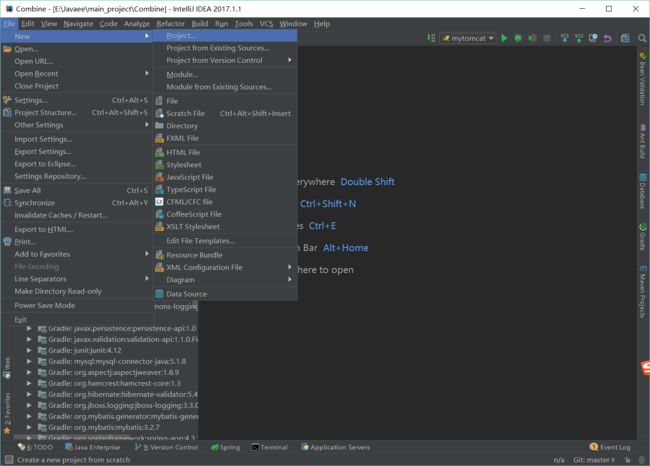
Task: Click the VCS Commit Changes icon
Action: (579, 38)
